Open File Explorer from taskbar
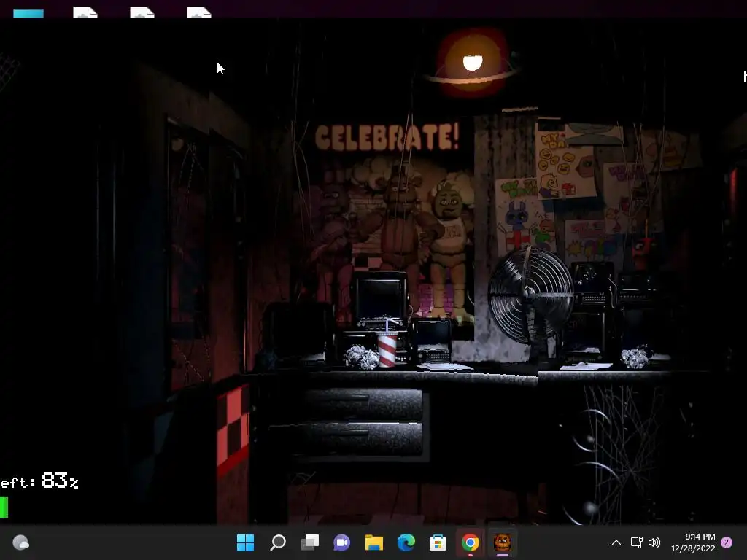747x560 pixels. [x=374, y=542]
